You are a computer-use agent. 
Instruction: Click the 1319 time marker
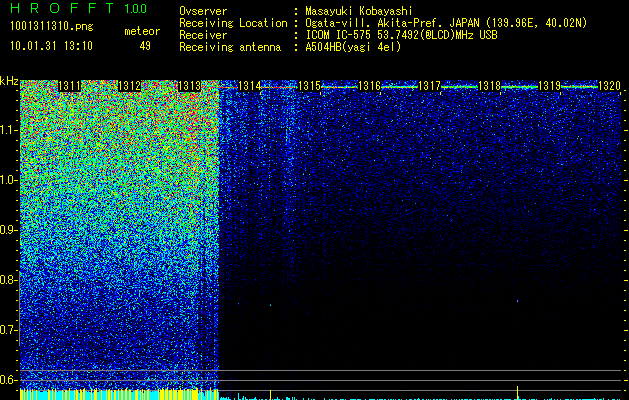click(549, 86)
